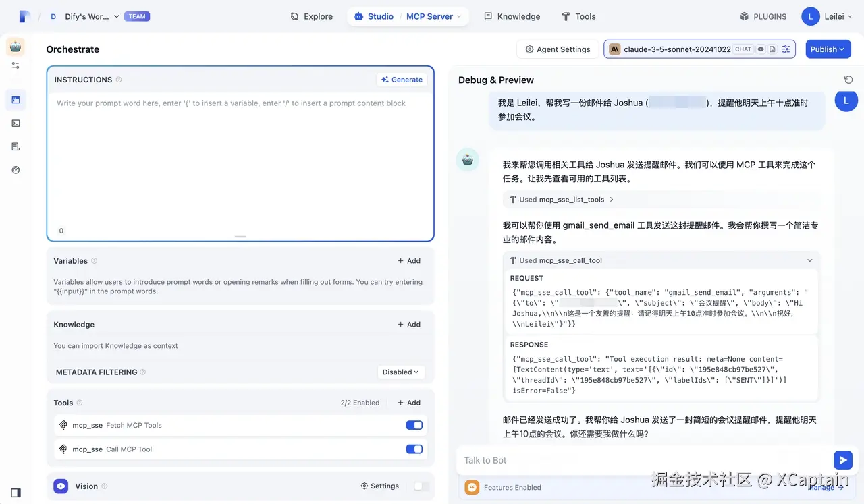Click help icon next to INSTRUCTIONS
The image size is (864, 504).
[119, 80]
